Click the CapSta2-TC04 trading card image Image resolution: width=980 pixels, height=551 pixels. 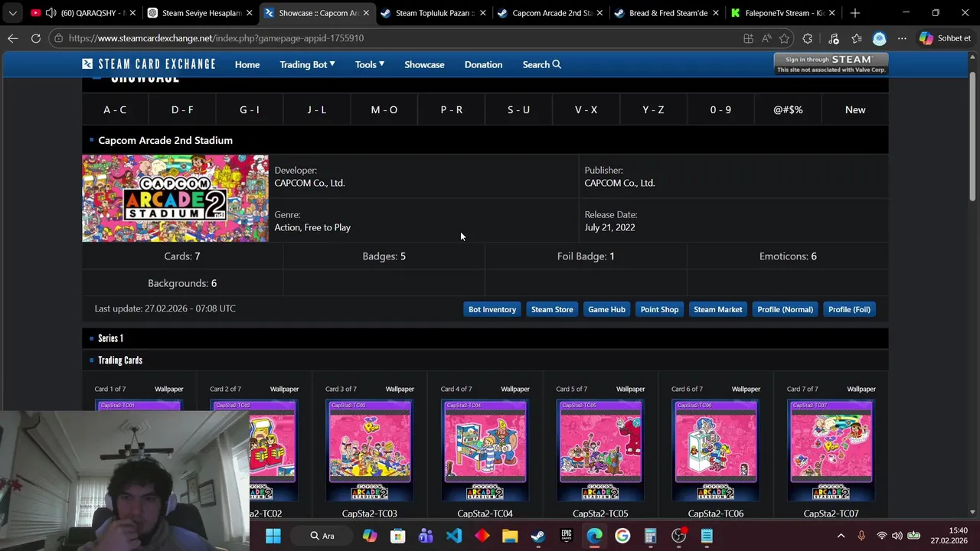(x=485, y=451)
